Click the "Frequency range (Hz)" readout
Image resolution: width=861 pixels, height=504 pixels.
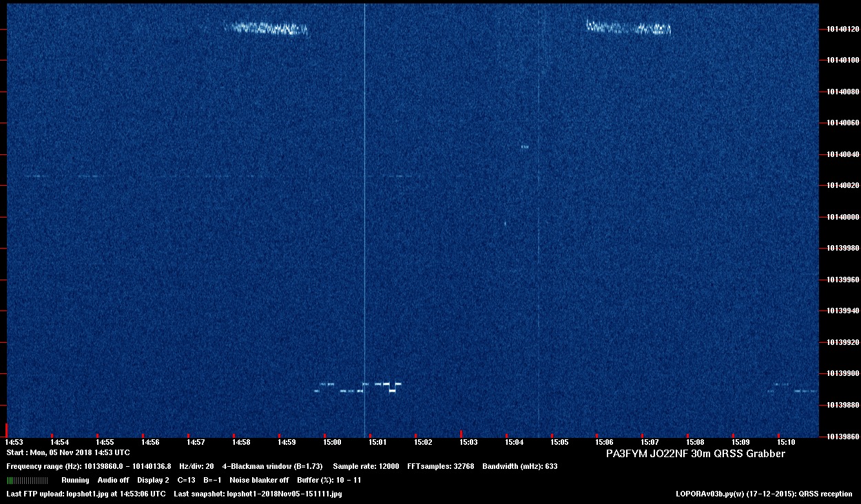click(x=89, y=466)
